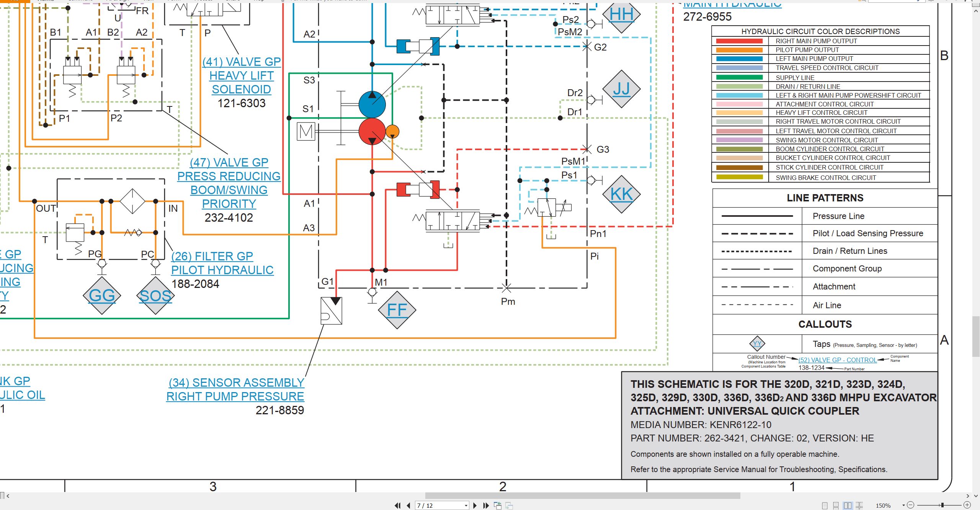Click the part number 221-8859

click(280, 410)
